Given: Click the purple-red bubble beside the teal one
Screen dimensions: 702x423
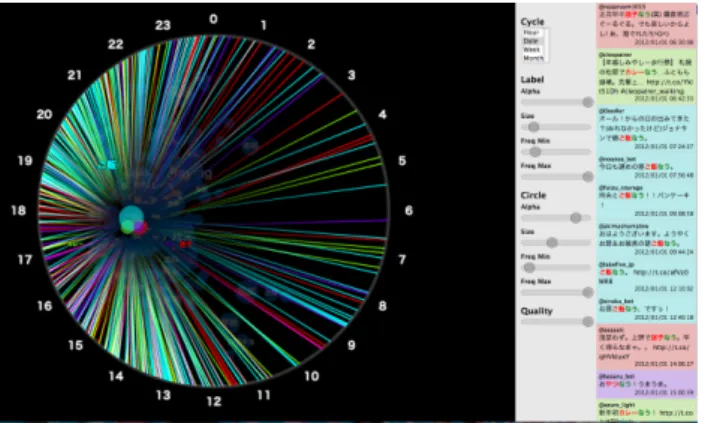Looking at the screenshot, I should (141, 227).
